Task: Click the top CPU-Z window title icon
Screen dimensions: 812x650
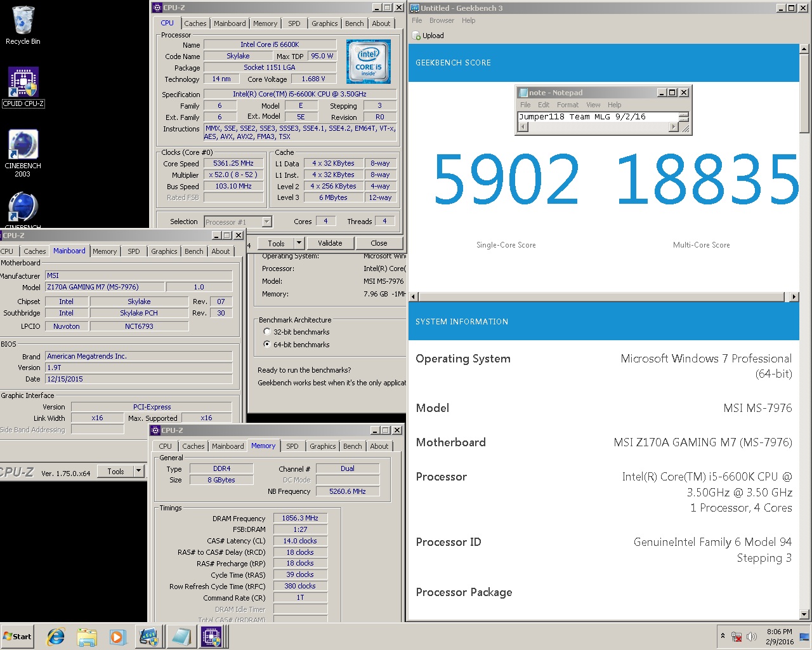Action: click(x=157, y=8)
